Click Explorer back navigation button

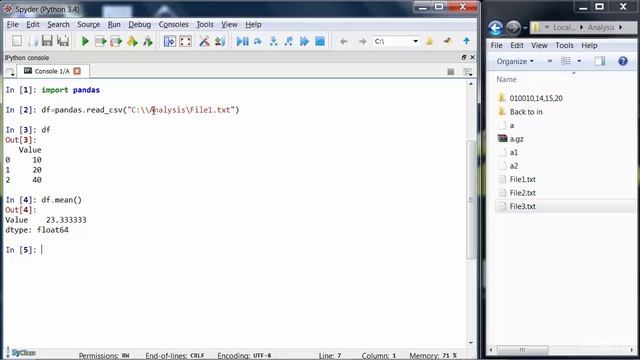(496, 28)
